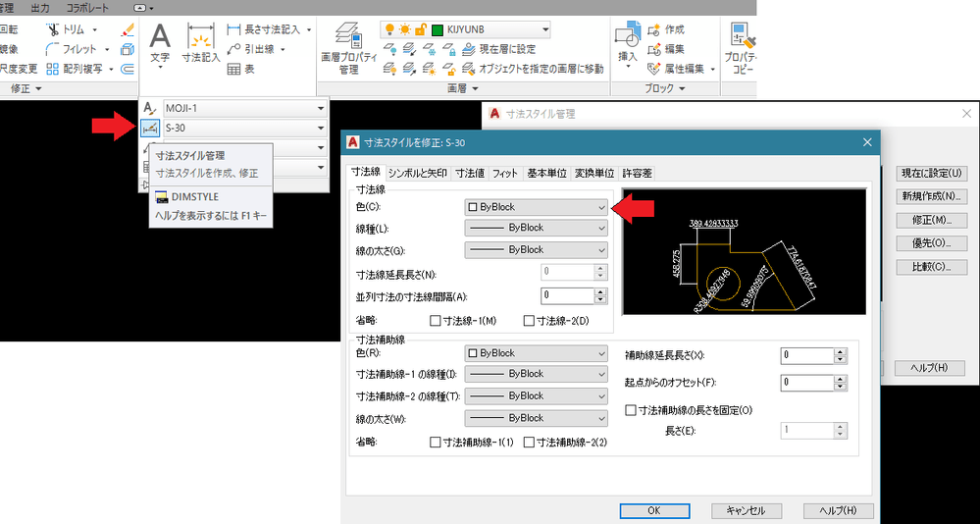Click 新規作成(N) in 寸法スタイル管理 window
Image resolution: width=980 pixels, height=524 pixels.
tap(931, 196)
